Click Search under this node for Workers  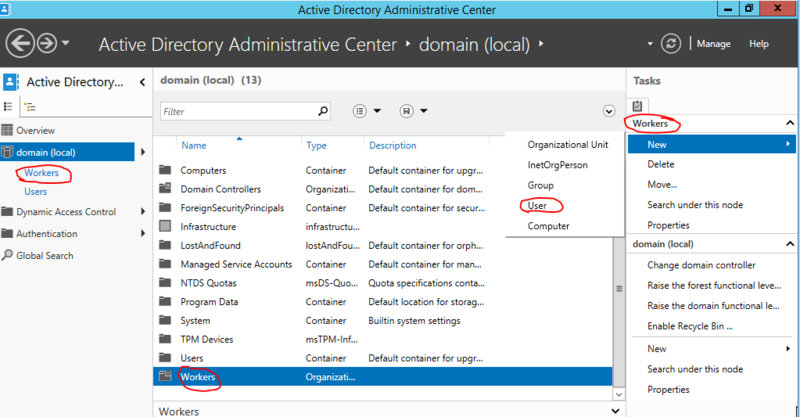[x=695, y=205]
